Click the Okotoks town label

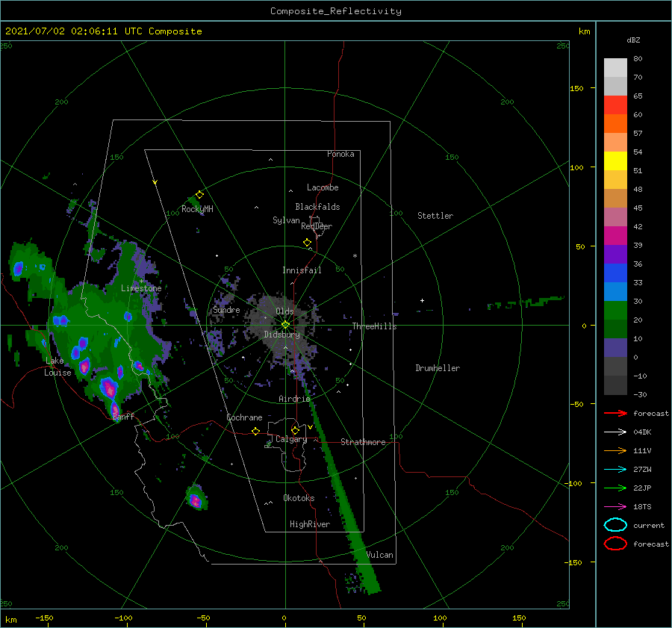[299, 498]
